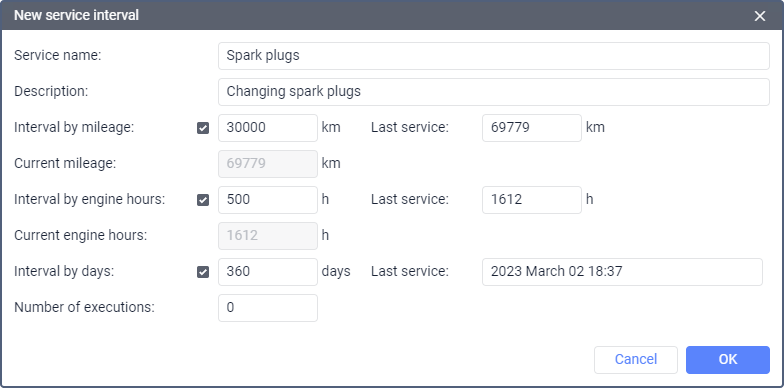Click the Description label text
784x388 pixels.
[x=51, y=92]
